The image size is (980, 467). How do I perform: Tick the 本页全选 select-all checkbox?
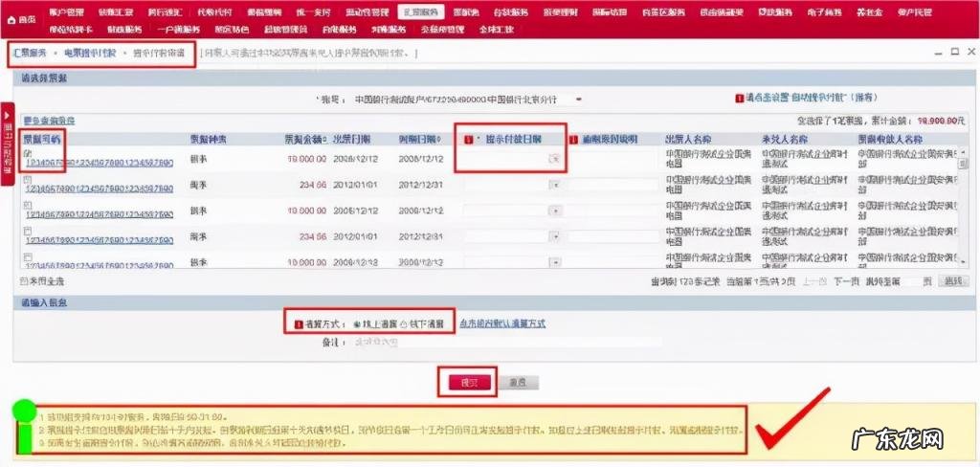[x=24, y=281]
